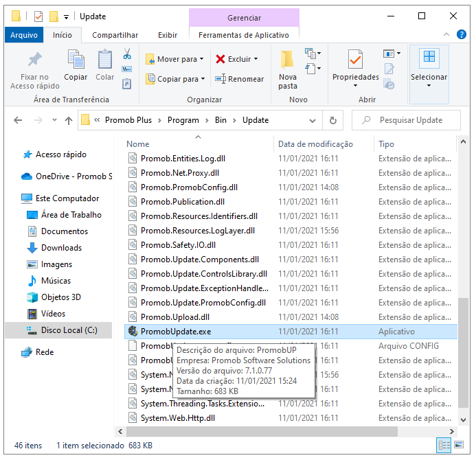Click the scissors Cut icon
This screenshot has height=460, width=476.
coord(127,54)
